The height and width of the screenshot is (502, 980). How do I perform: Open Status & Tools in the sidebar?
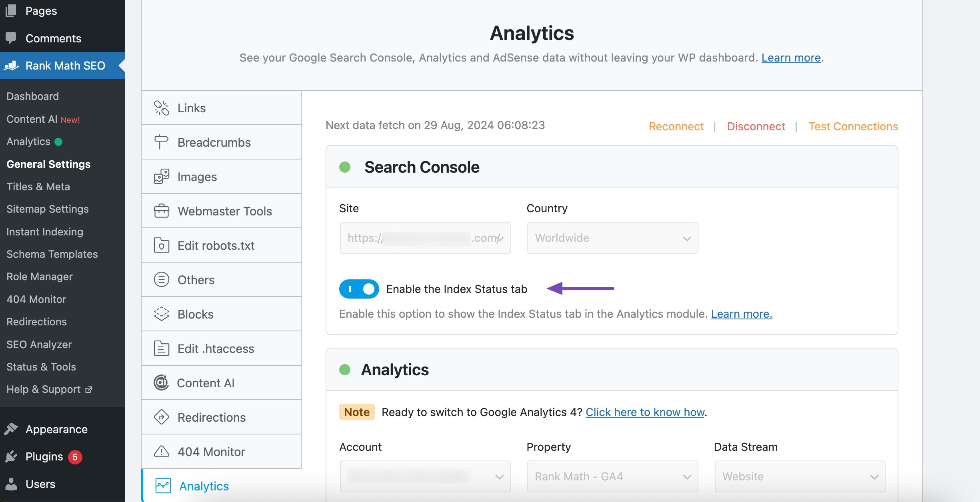(41, 367)
